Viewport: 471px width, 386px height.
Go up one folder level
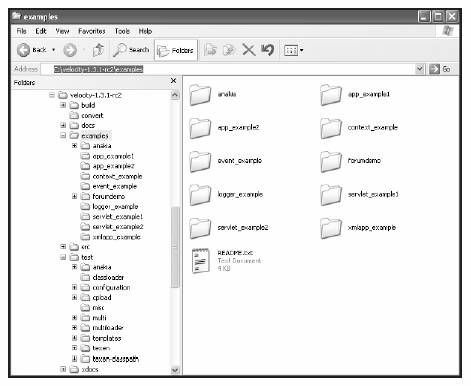98,50
